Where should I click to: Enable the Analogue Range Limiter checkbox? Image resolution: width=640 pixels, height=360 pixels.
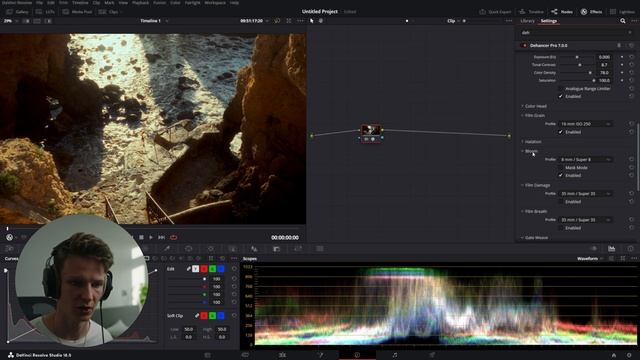coord(560,89)
